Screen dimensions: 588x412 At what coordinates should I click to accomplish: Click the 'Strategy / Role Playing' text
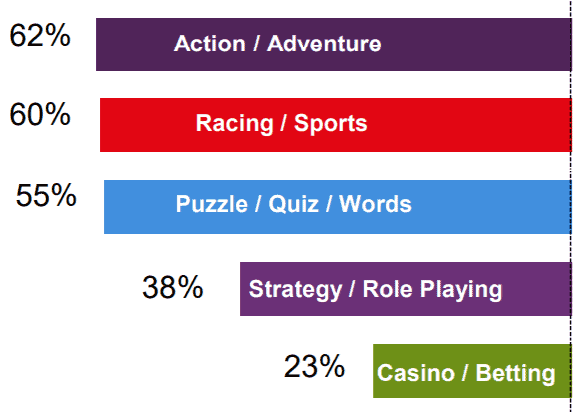coord(375,290)
